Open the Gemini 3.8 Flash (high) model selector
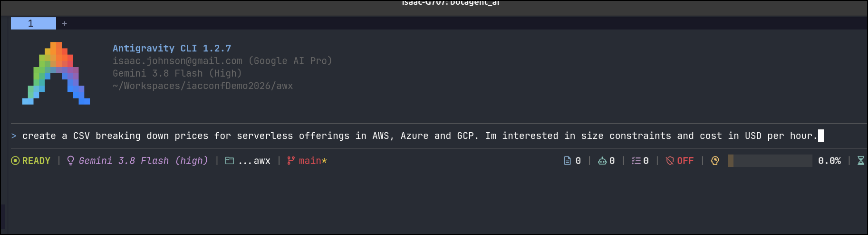Viewport: 868px width, 235px height. 143,161
